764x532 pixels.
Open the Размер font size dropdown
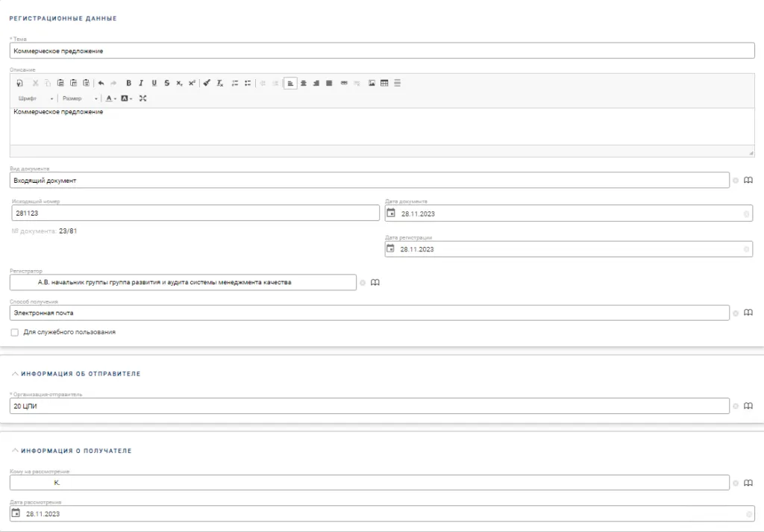(80, 98)
